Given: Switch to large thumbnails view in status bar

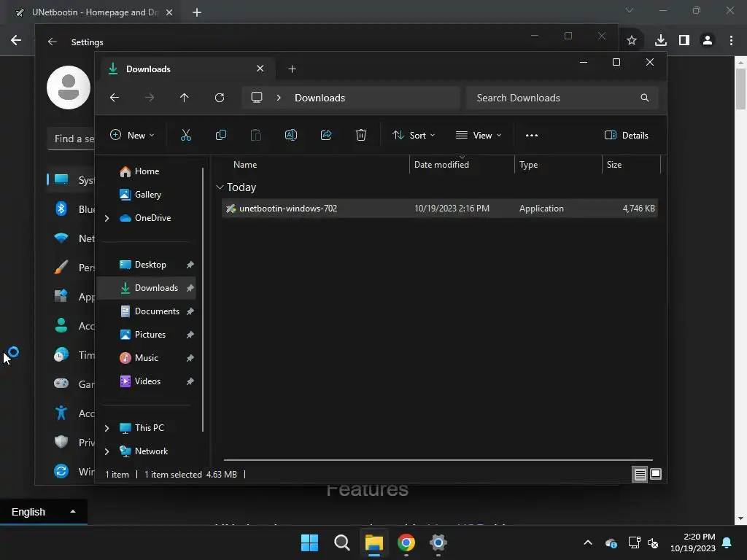Looking at the screenshot, I should click(656, 474).
